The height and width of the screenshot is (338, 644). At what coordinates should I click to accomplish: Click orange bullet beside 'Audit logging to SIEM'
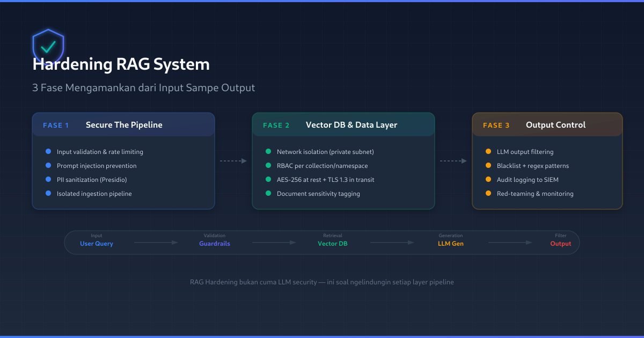488,180
